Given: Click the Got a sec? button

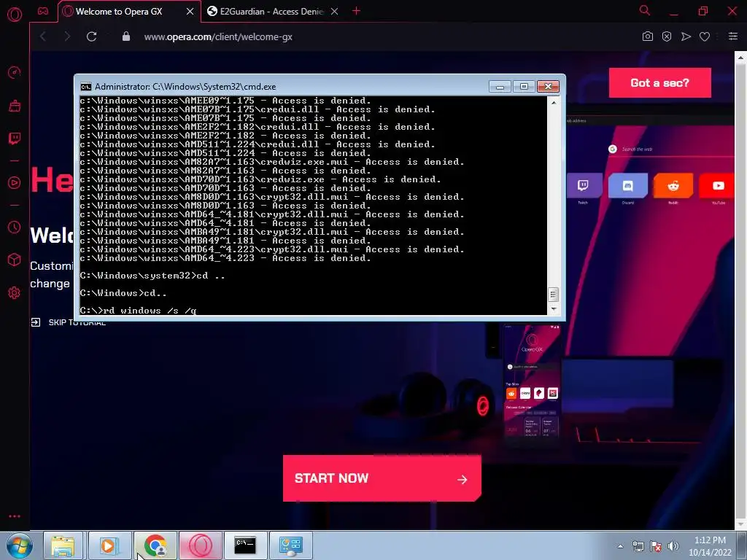Looking at the screenshot, I should coord(659,83).
